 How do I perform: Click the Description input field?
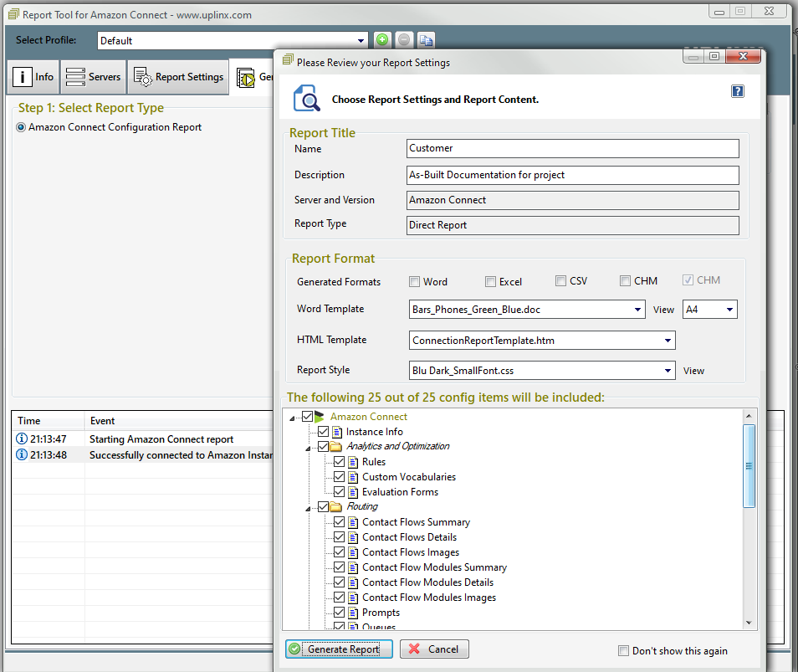572,175
